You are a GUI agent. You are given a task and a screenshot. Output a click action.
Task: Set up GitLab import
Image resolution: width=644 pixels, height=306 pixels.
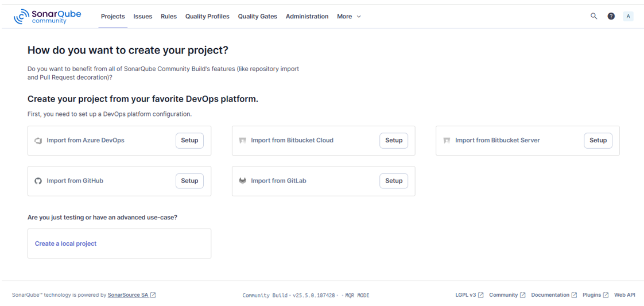pos(394,181)
